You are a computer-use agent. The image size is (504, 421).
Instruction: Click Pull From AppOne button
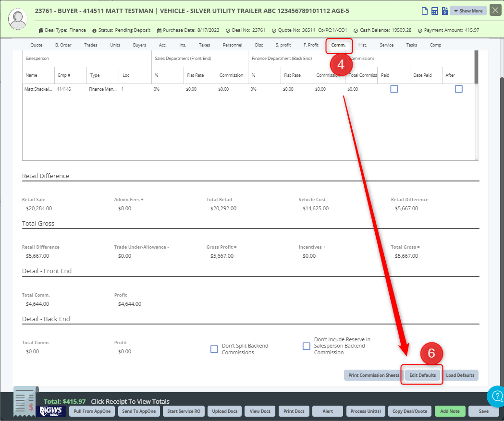click(x=92, y=411)
